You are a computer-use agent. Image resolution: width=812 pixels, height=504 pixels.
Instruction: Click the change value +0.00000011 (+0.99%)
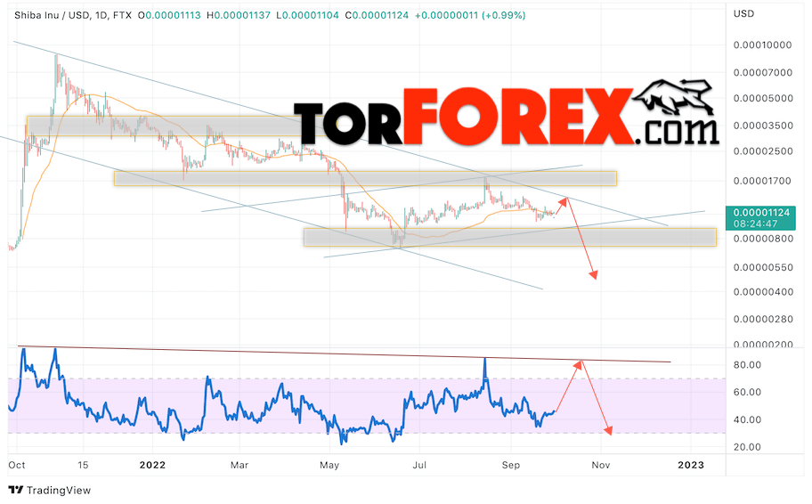470,15
